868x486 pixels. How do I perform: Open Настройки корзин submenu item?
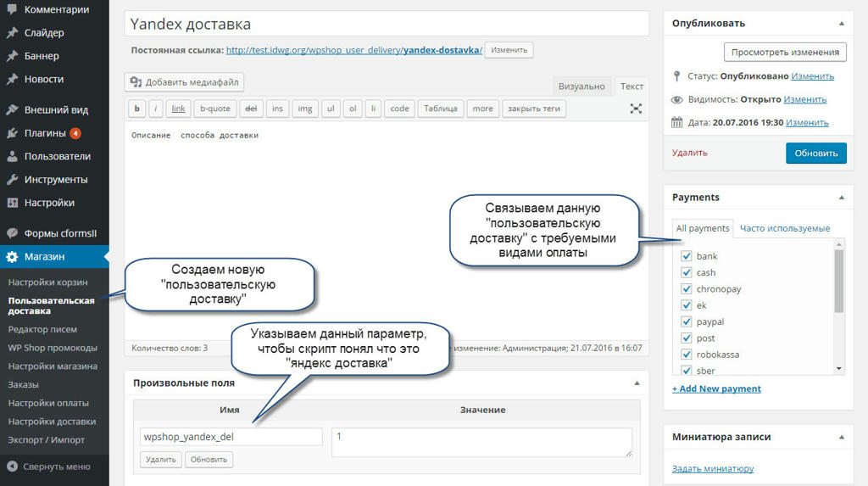point(47,282)
